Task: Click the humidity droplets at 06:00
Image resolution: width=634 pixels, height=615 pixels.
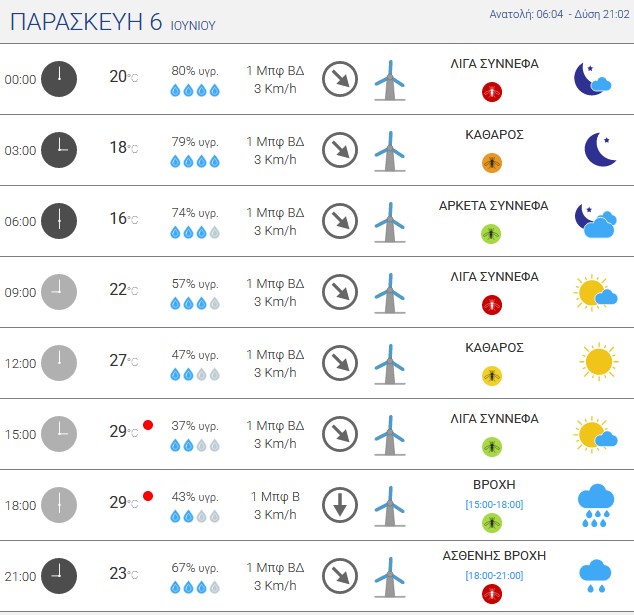Action: click(x=195, y=232)
